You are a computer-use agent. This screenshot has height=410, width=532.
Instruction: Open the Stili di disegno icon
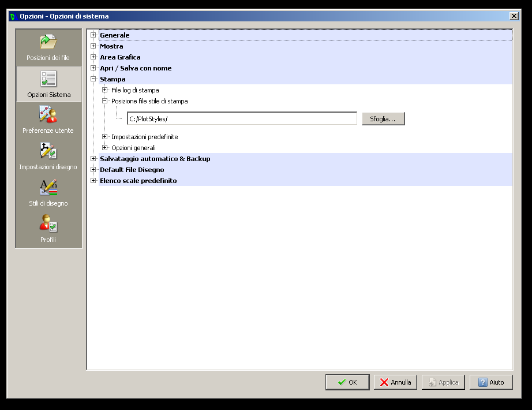pyautogui.click(x=48, y=188)
